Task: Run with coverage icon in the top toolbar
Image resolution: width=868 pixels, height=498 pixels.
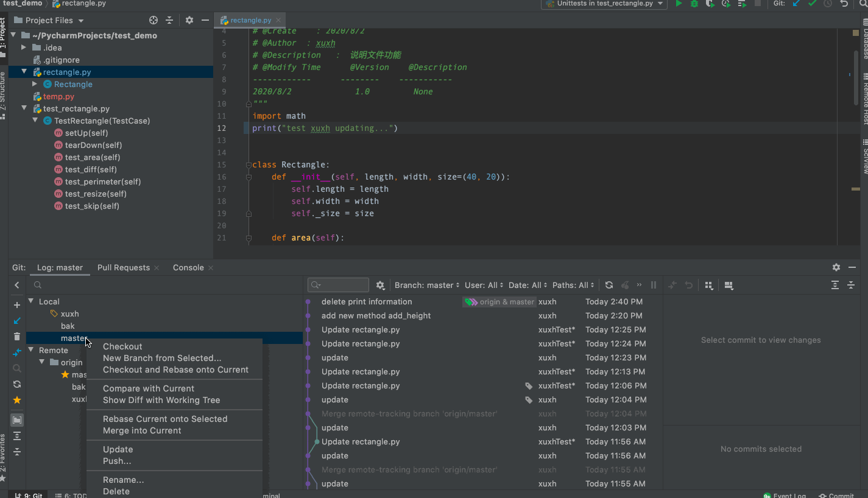Action: tap(710, 4)
